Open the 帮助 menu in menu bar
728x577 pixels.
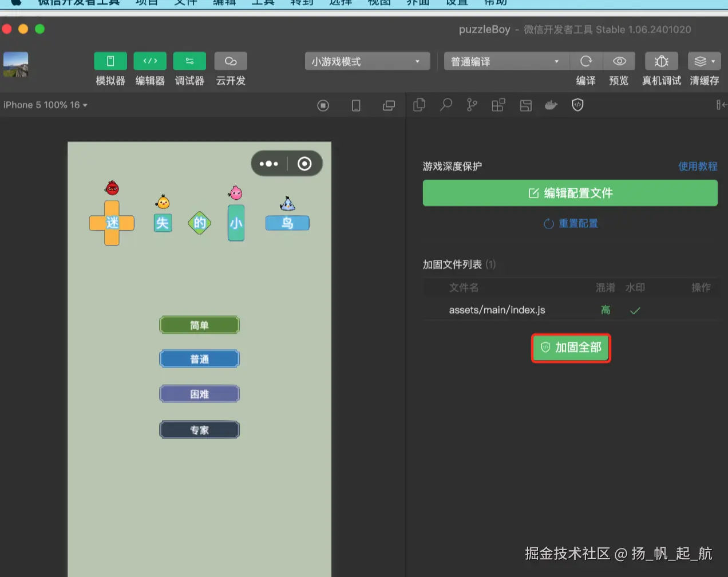tap(496, 3)
